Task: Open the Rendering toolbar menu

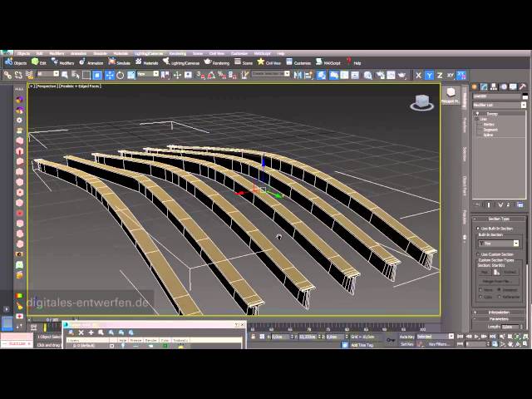Action: [217, 62]
